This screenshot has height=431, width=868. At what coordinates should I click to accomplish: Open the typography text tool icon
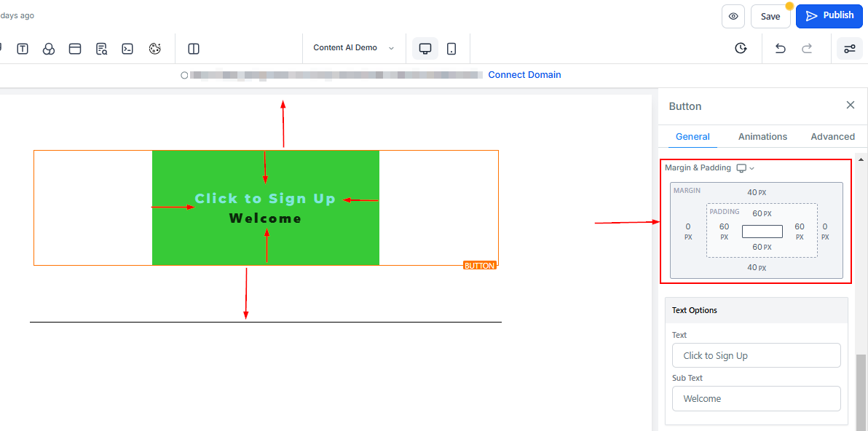point(23,49)
